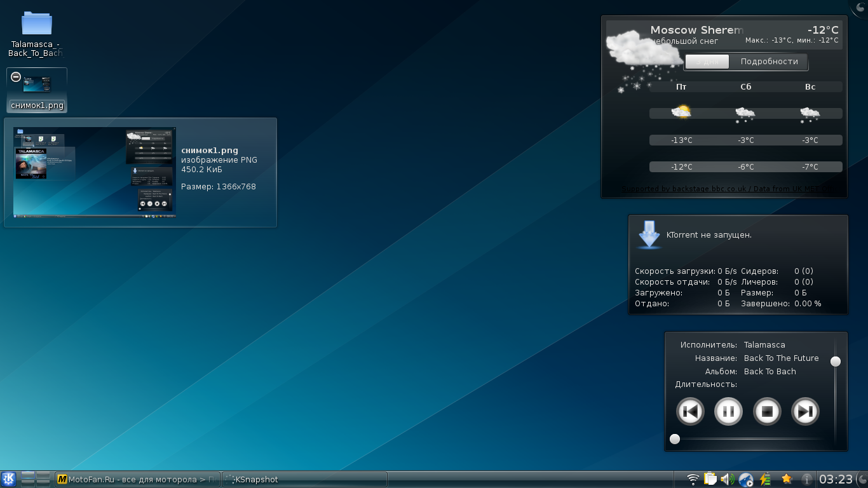Image resolution: width=868 pixels, height=488 pixels.
Task: Stop playback in Now Playing widget
Action: 767,411
